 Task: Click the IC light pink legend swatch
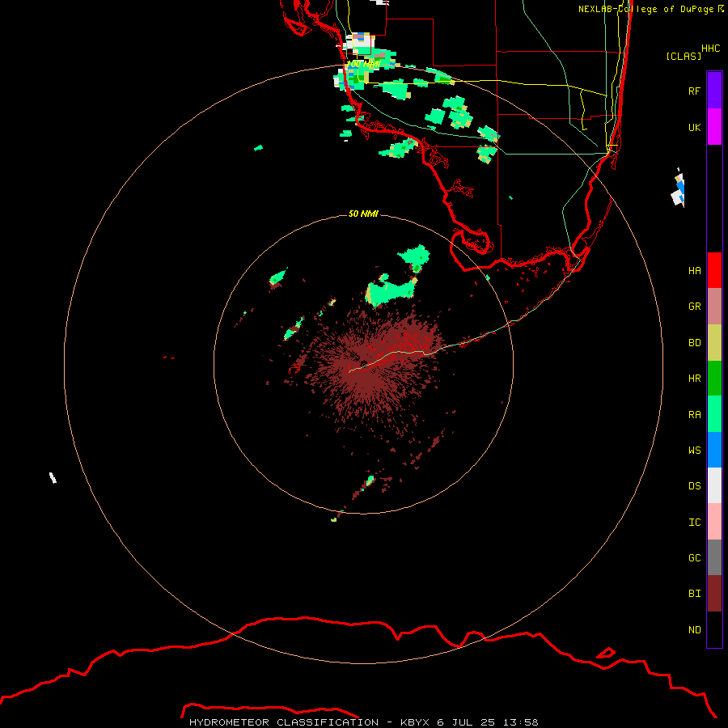pos(714,522)
